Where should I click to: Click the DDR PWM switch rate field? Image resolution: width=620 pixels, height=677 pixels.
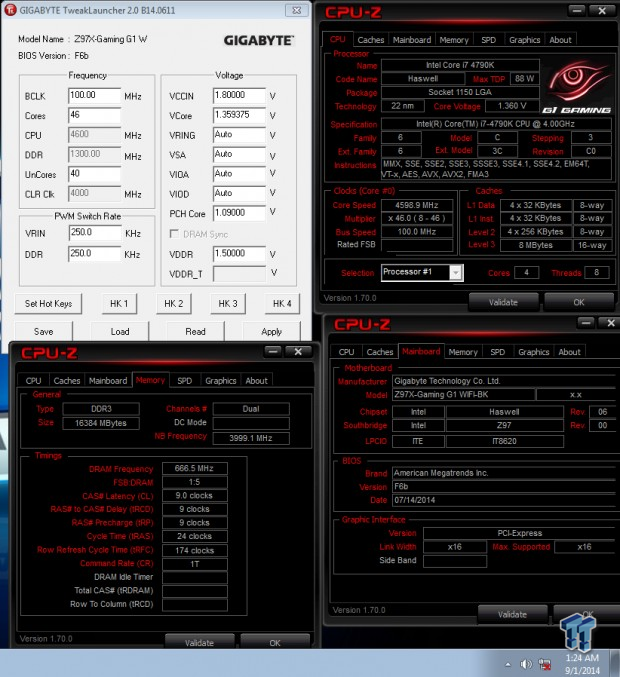click(x=95, y=254)
